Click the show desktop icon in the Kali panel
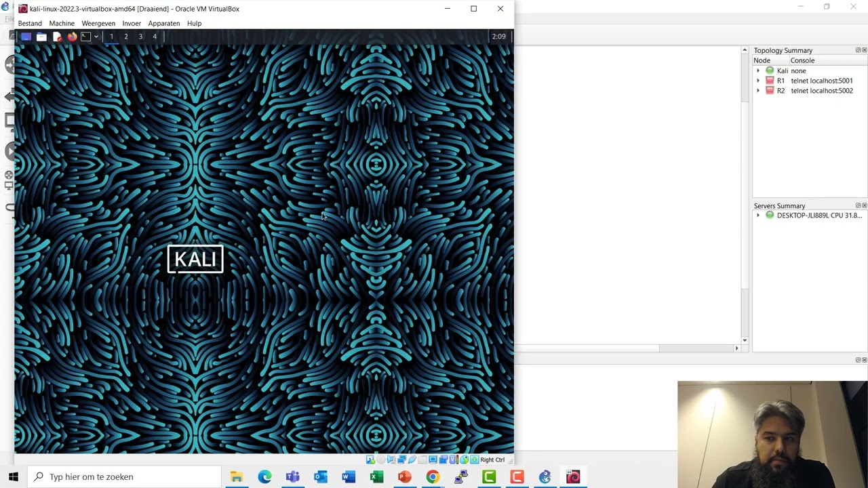 [x=26, y=37]
